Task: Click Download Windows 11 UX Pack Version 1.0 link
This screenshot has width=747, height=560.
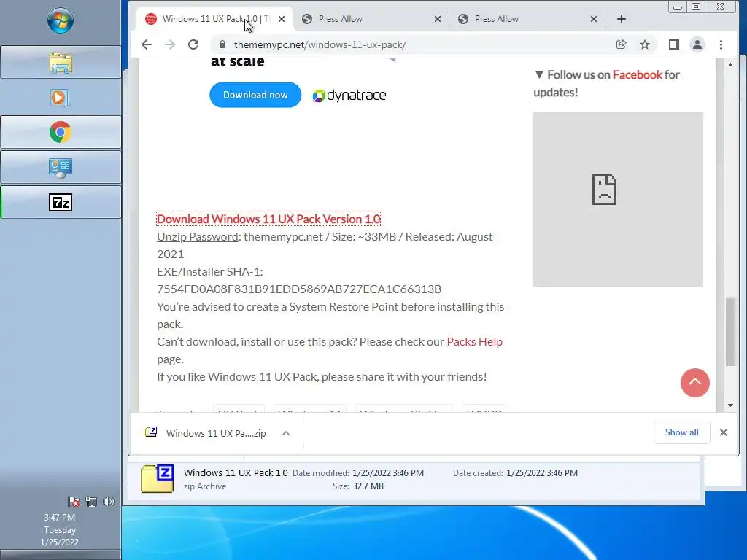Action: [268, 219]
